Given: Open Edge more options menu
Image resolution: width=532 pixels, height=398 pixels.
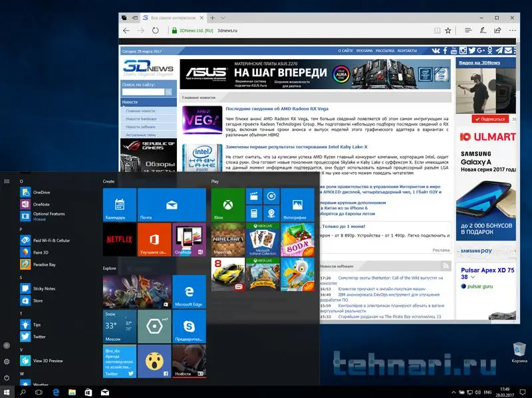Looking at the screenshot, I should coord(512,31).
